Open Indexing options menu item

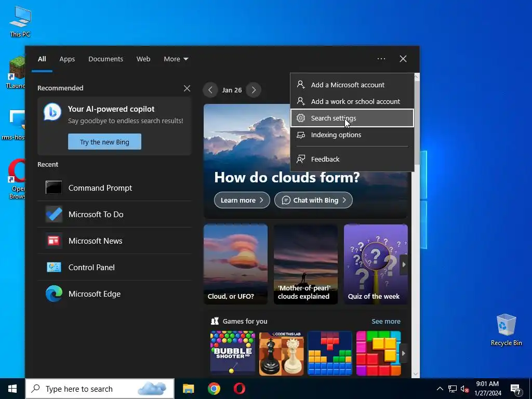point(352,135)
